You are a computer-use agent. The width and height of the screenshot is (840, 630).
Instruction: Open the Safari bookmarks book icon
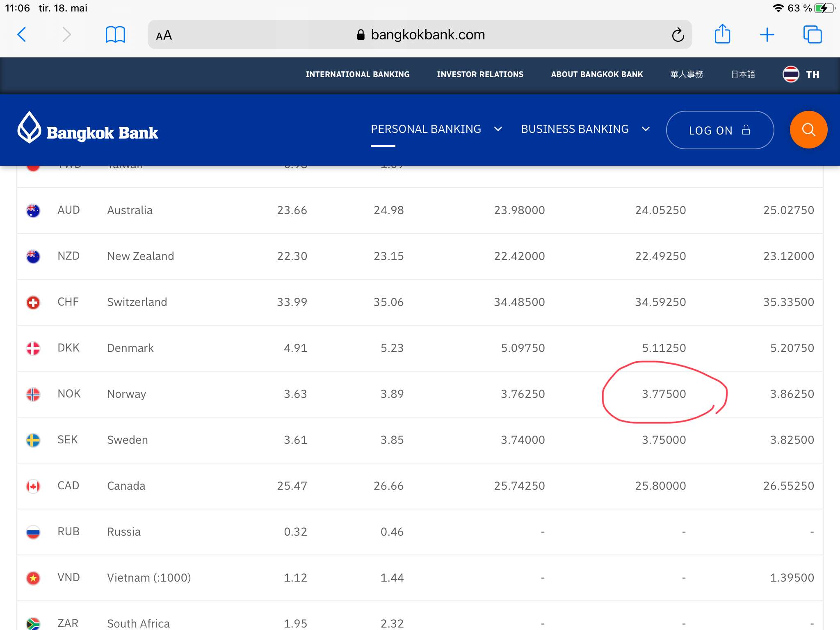[115, 34]
